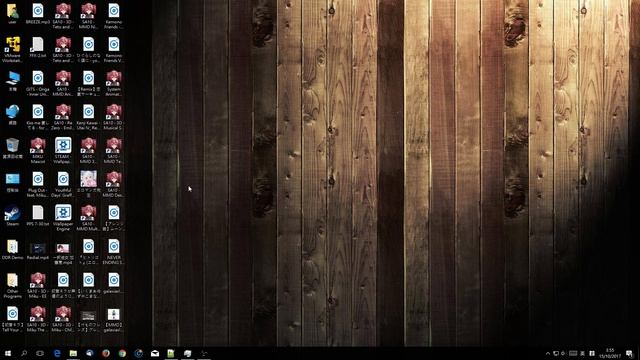Open the NEVER ENDING S... audio file
The image size is (640, 360).
[113, 251]
